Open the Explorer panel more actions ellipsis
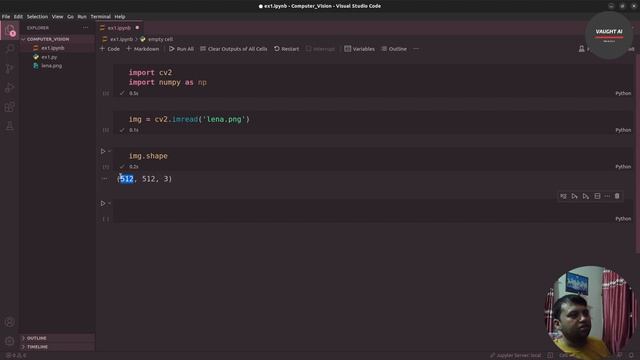The image size is (640, 360). pos(85,28)
